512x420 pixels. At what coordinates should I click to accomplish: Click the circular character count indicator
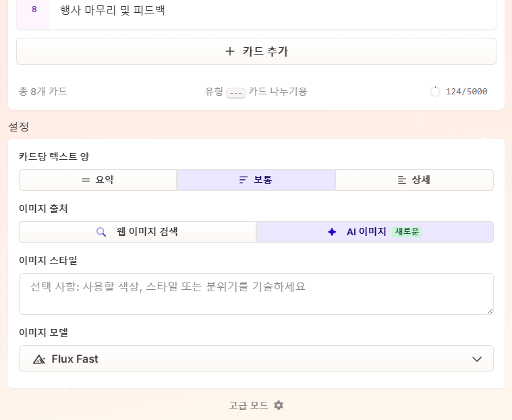pyautogui.click(x=435, y=92)
